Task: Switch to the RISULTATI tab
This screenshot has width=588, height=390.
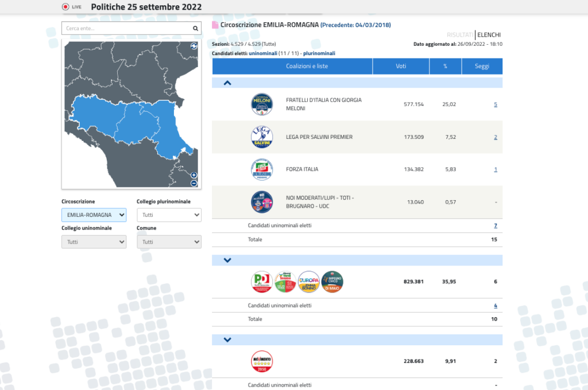Action: [x=460, y=35]
